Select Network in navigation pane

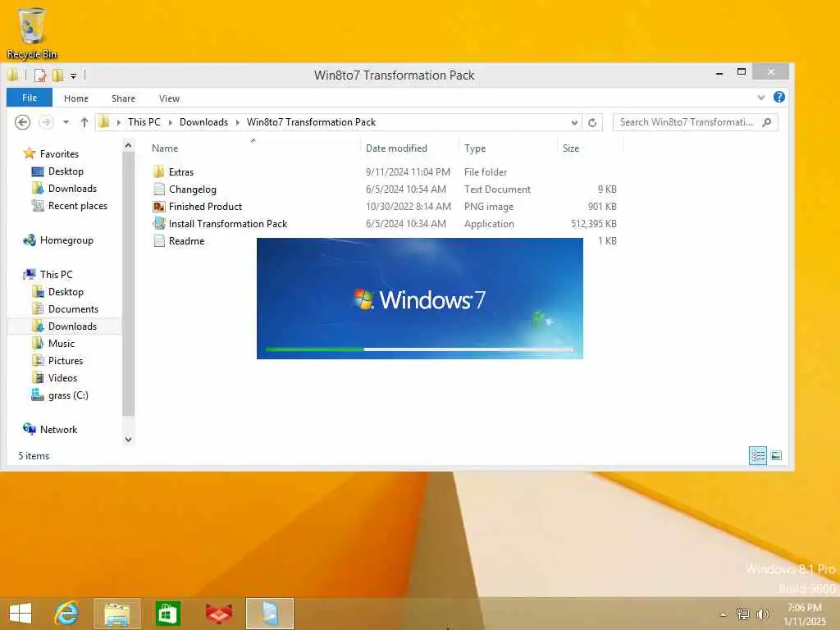click(58, 430)
